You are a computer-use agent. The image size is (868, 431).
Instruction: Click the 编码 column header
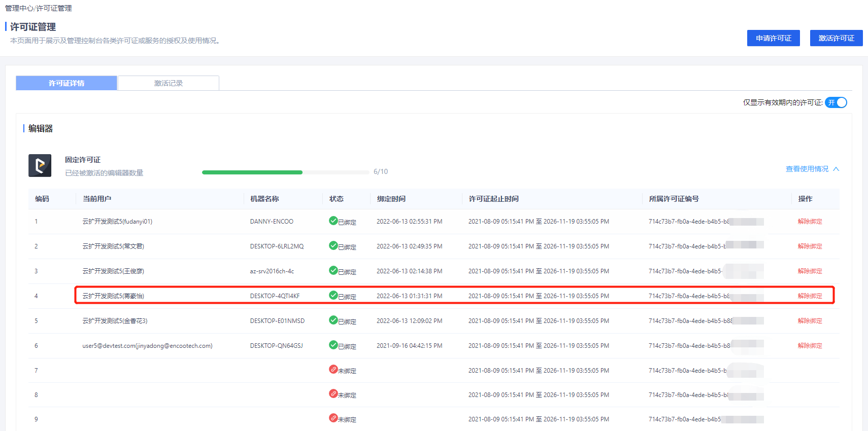pyautogui.click(x=42, y=199)
